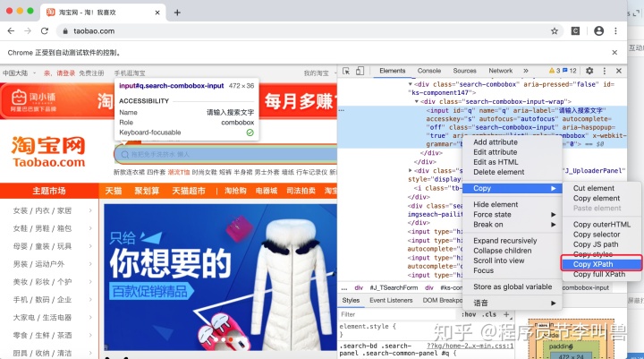Open the Styles pane tab

point(351,300)
